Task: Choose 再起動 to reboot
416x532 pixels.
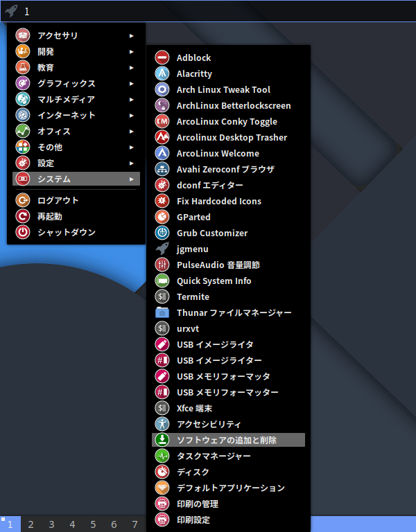Action: (x=76, y=216)
